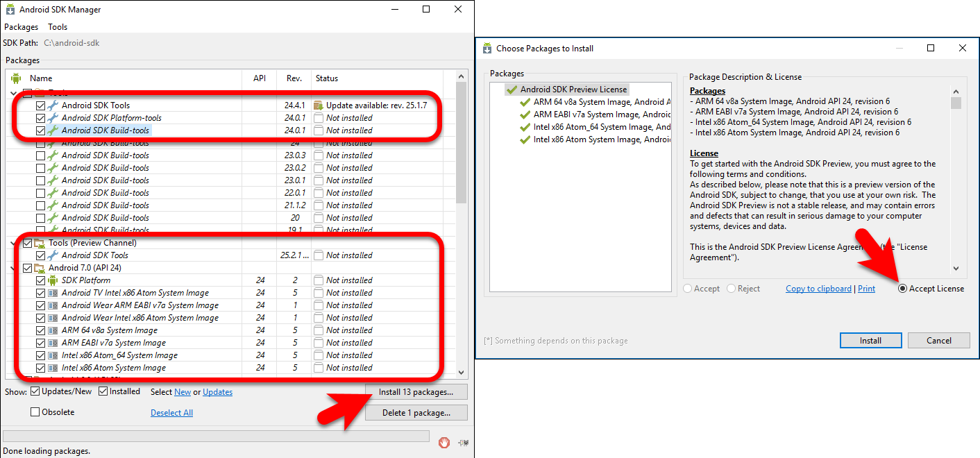Enable the Obsolete checkbox
Screen dimensions: 980x458
coord(35,412)
